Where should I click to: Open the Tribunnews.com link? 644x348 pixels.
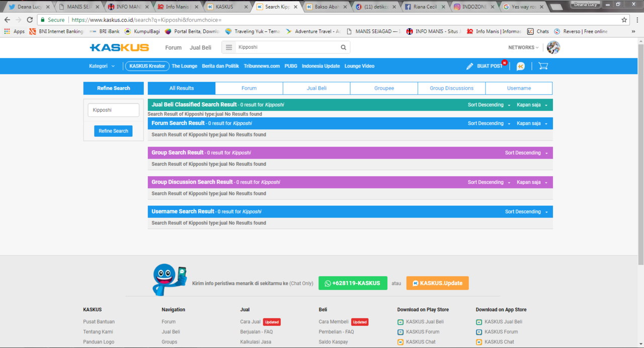pyautogui.click(x=262, y=66)
